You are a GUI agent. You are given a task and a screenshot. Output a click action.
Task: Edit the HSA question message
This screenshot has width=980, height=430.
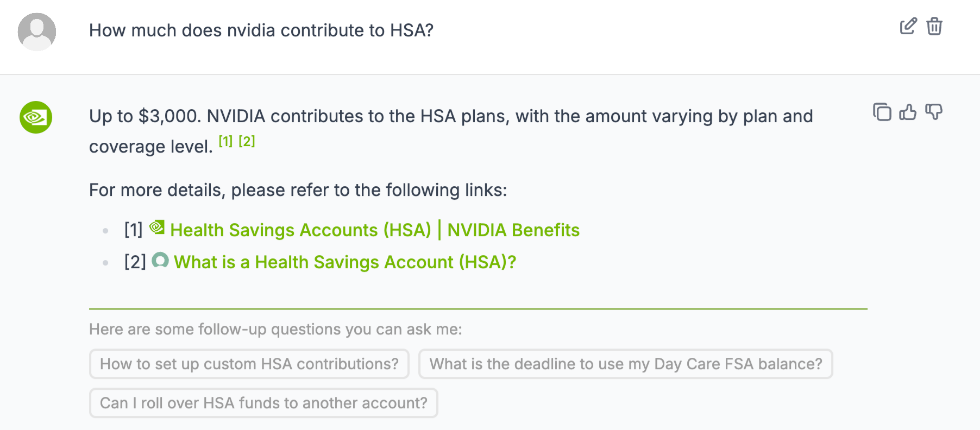(x=908, y=26)
